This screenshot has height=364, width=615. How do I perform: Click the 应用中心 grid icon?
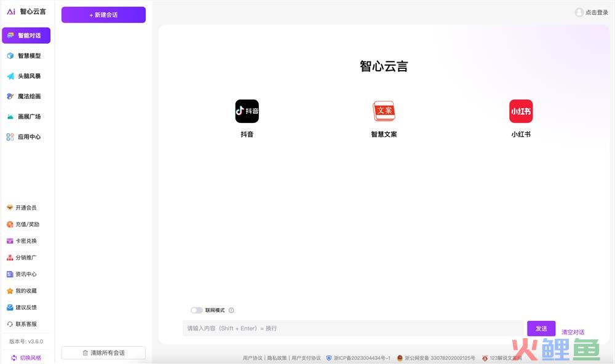pyautogui.click(x=10, y=137)
